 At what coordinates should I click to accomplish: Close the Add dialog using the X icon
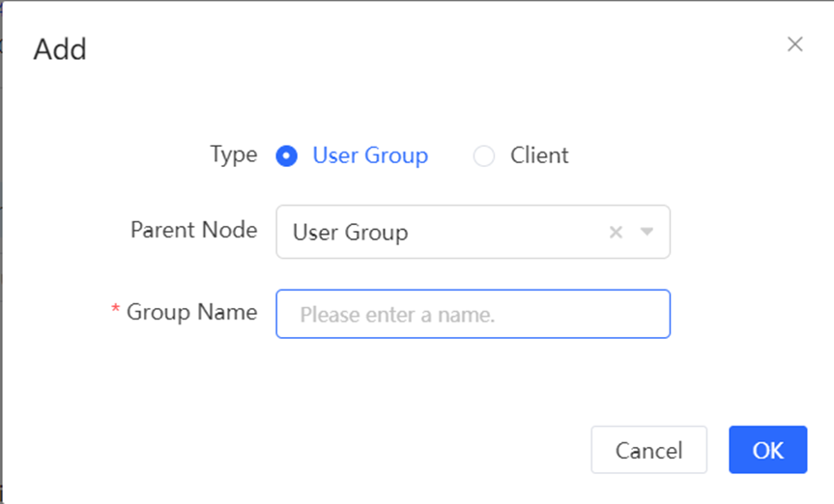pos(794,44)
